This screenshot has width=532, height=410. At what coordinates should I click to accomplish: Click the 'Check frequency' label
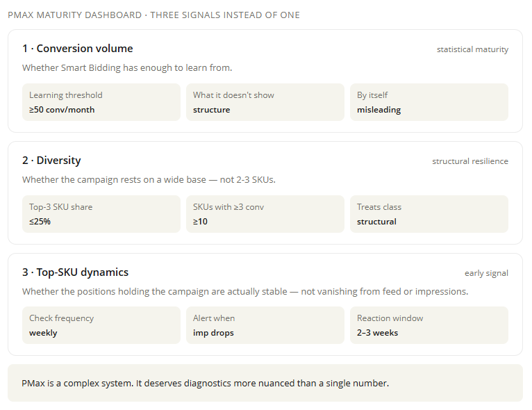[x=61, y=318]
